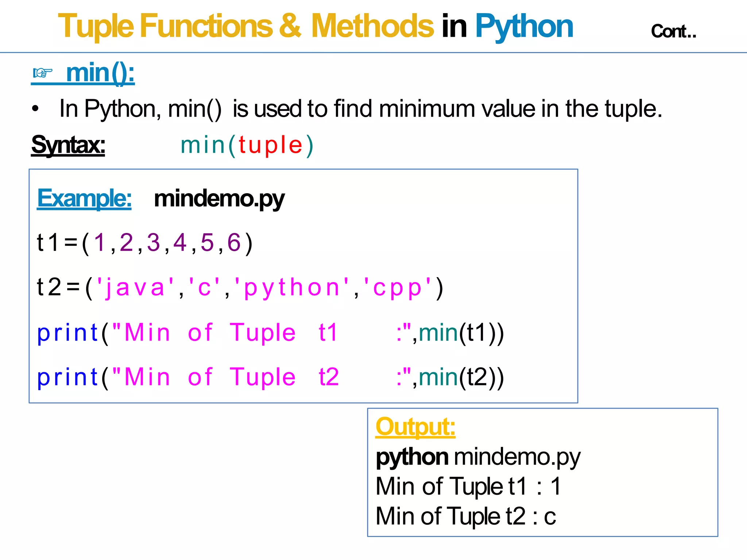Click the print line containing min(t2)

(x=271, y=377)
